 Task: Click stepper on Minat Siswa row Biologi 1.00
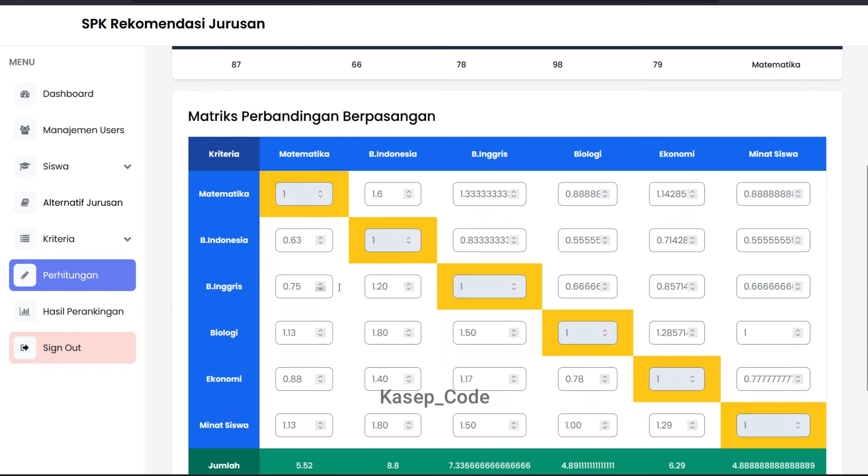pos(605,425)
